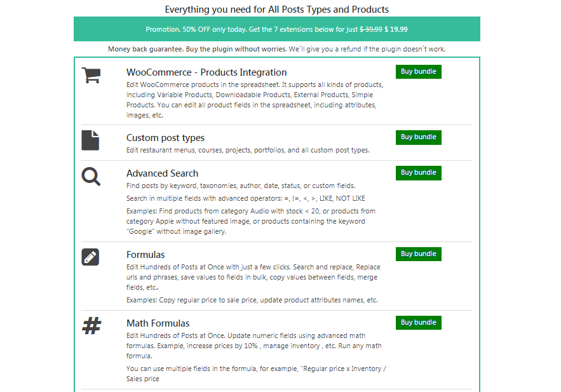Click the document icon beside Custom post types
The height and width of the screenshot is (392, 561).
tap(90, 140)
